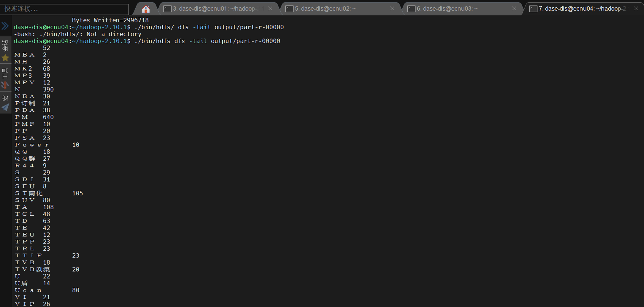
Task: Click the 'Ucan 80' output row
Action: (47, 290)
